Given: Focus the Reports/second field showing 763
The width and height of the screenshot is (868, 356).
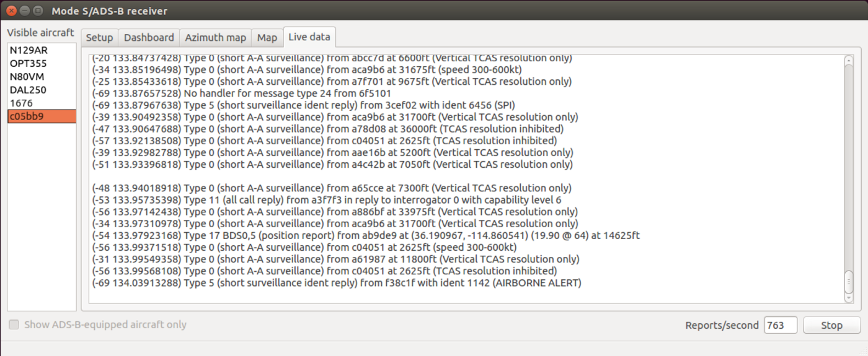Looking at the screenshot, I should coord(781,325).
